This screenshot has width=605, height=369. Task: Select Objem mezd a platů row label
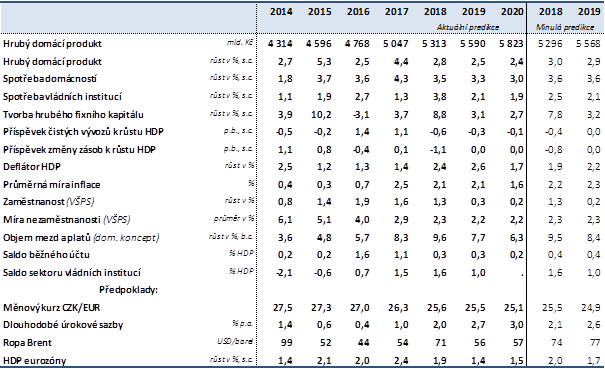81,237
